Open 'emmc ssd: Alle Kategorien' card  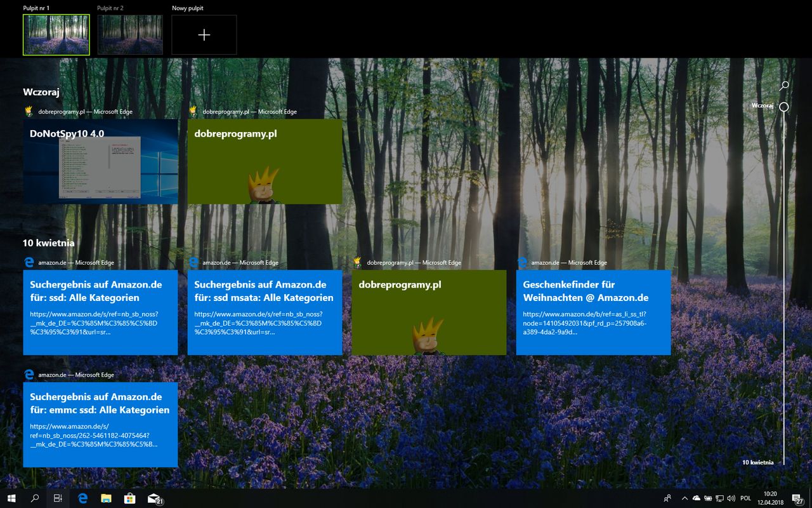[100, 425]
